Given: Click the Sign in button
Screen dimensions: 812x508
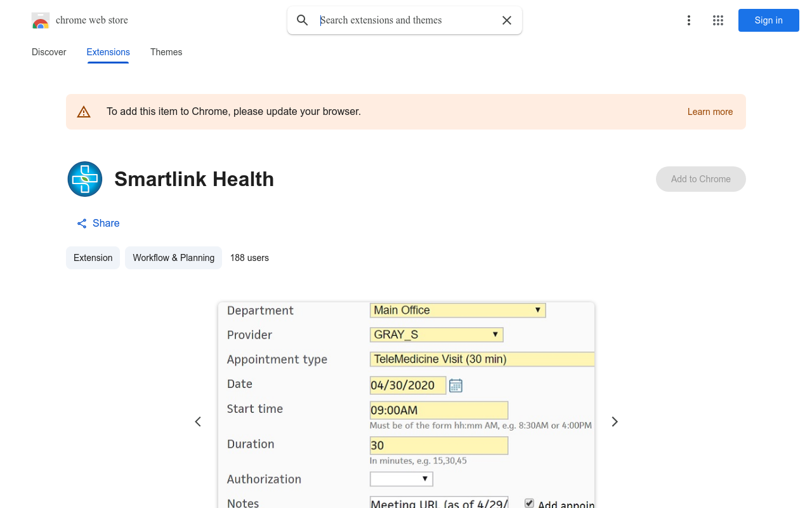Looking at the screenshot, I should coord(769,20).
